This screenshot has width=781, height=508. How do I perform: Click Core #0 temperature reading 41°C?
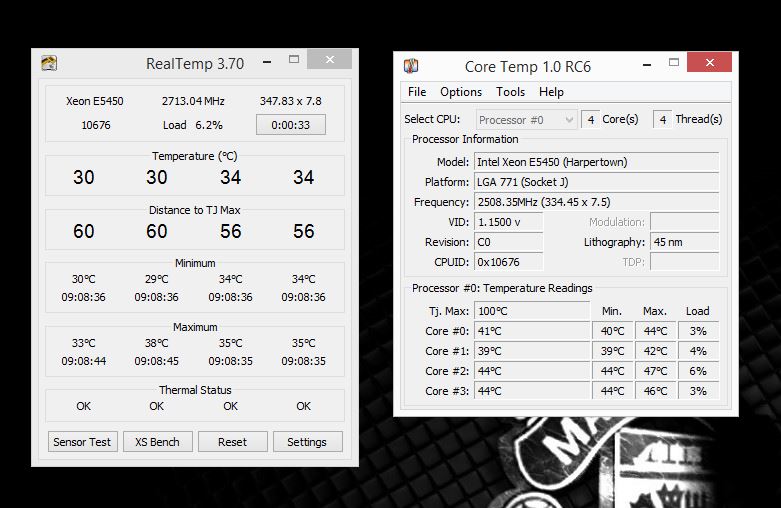point(532,331)
